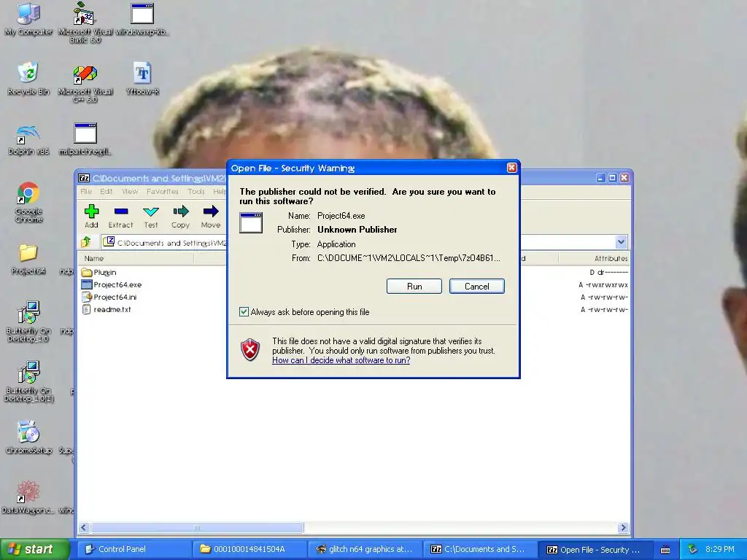This screenshot has height=560, width=747.
Task: Open the File menu in 7-Zip
Action: pyautogui.click(x=86, y=192)
